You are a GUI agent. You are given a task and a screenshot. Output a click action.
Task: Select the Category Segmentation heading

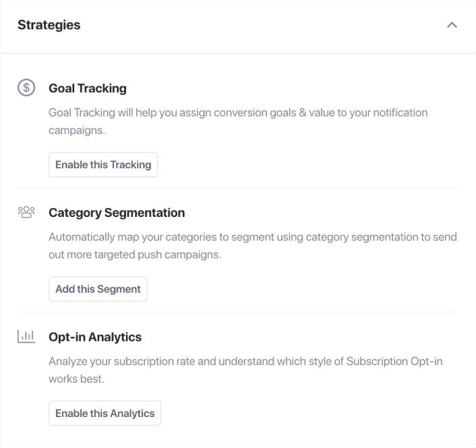click(x=117, y=213)
